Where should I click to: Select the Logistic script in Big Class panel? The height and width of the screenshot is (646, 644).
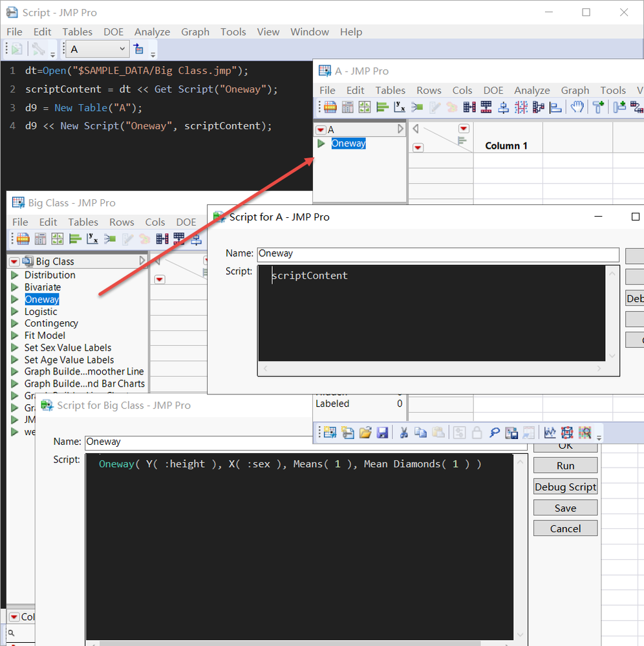[x=41, y=312]
